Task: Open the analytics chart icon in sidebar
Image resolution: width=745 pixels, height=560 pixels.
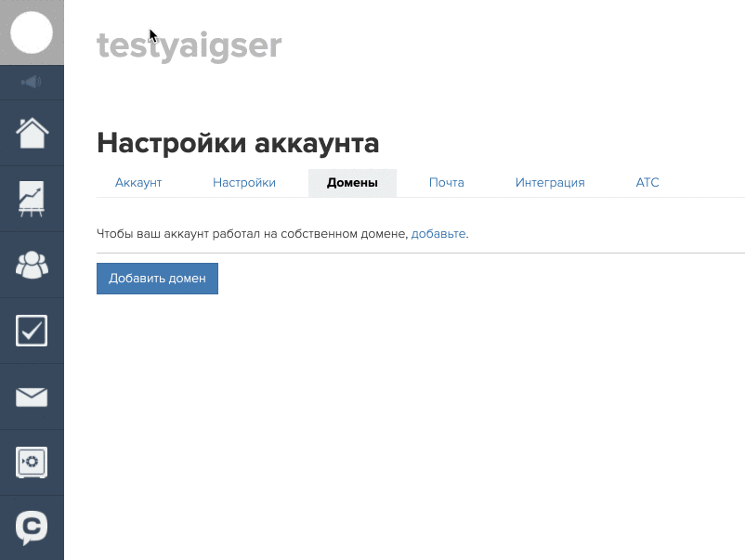Action: 32,199
